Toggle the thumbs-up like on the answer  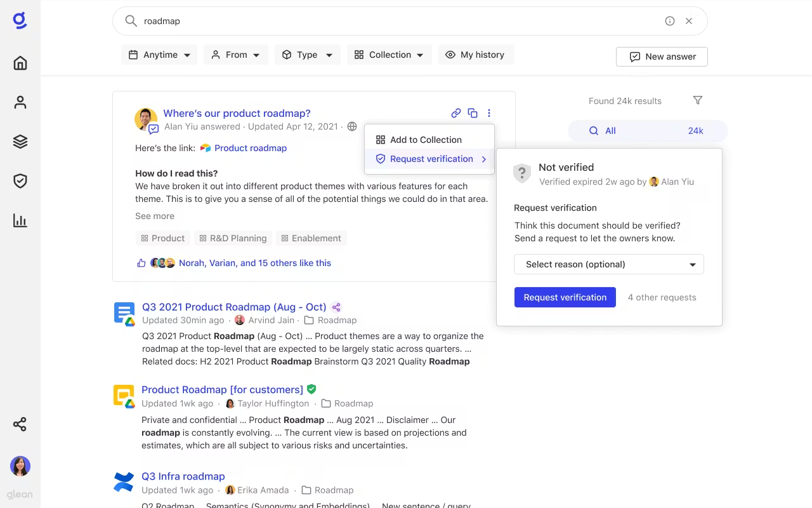point(141,262)
